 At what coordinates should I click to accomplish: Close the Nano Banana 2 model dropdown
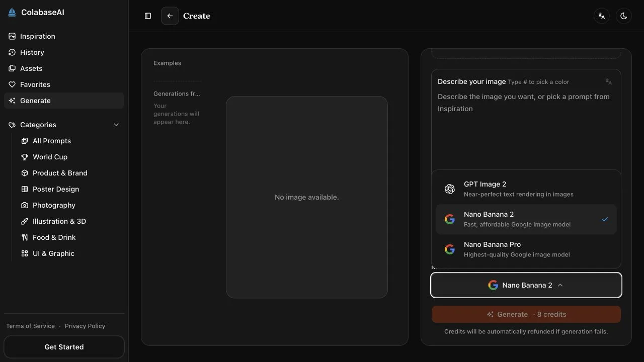pos(526,285)
